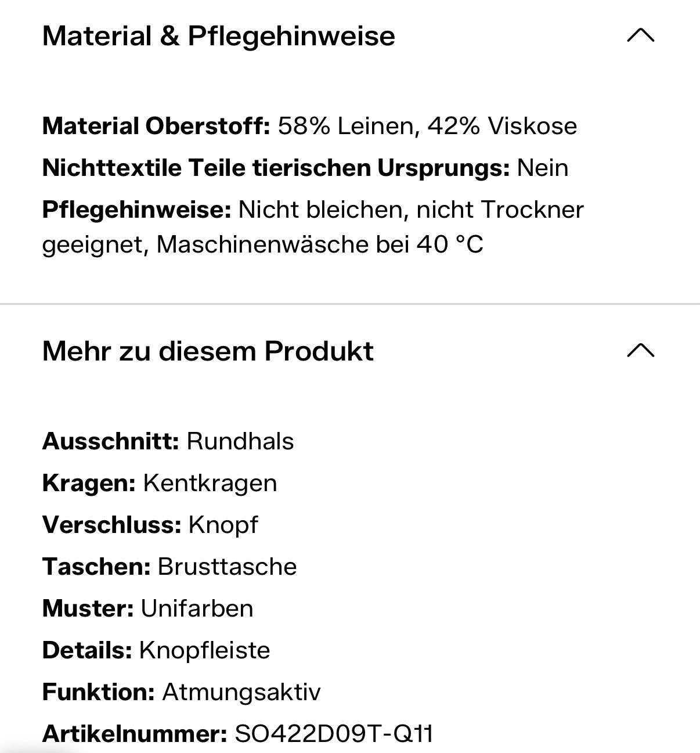Click the Taschen: Brusttasche row
The height and width of the screenshot is (753, 700).
pos(169,567)
